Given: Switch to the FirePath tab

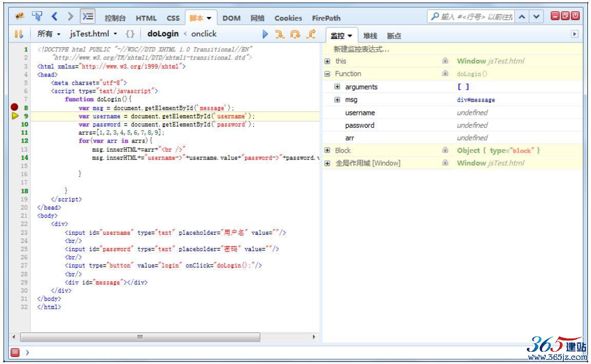Looking at the screenshot, I should coord(326,18).
